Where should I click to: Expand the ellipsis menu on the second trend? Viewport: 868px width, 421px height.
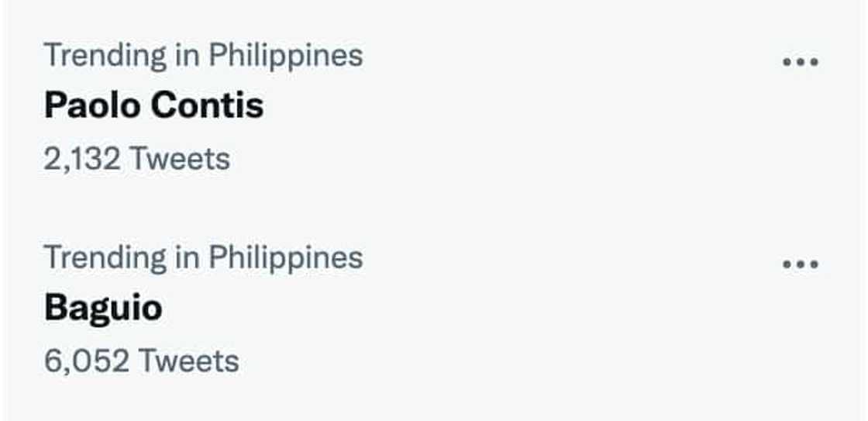pyautogui.click(x=800, y=264)
